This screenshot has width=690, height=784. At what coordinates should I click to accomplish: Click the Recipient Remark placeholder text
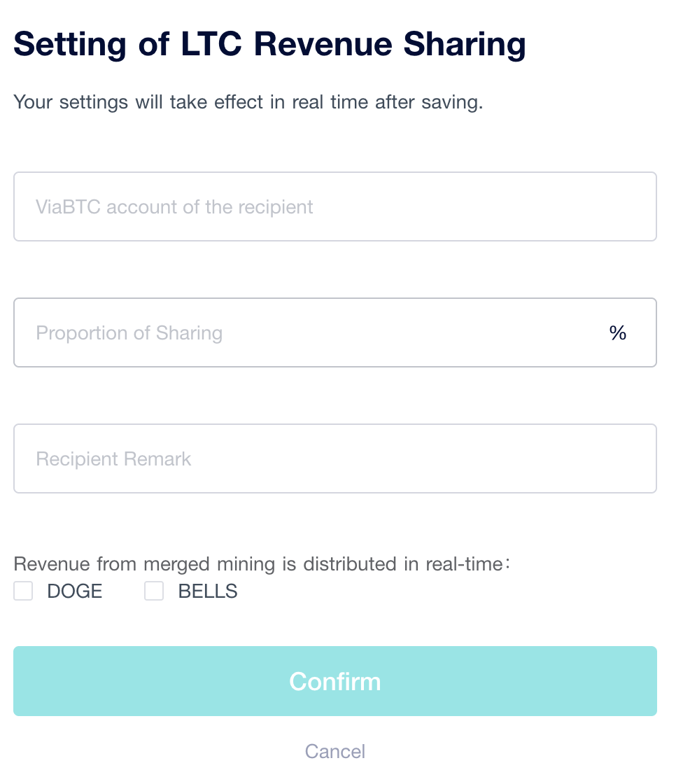click(113, 459)
